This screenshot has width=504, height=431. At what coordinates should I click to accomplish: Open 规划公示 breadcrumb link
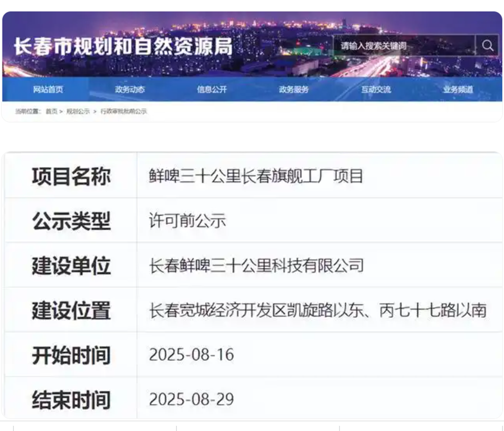coord(78,111)
